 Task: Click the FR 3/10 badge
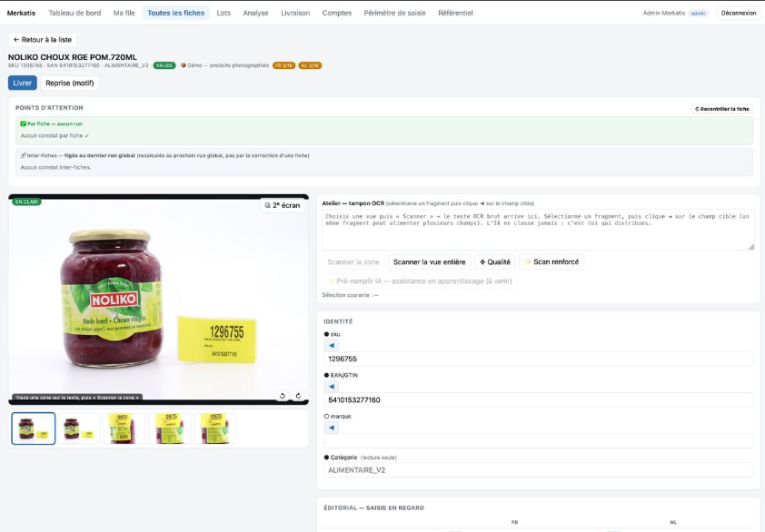coord(284,65)
